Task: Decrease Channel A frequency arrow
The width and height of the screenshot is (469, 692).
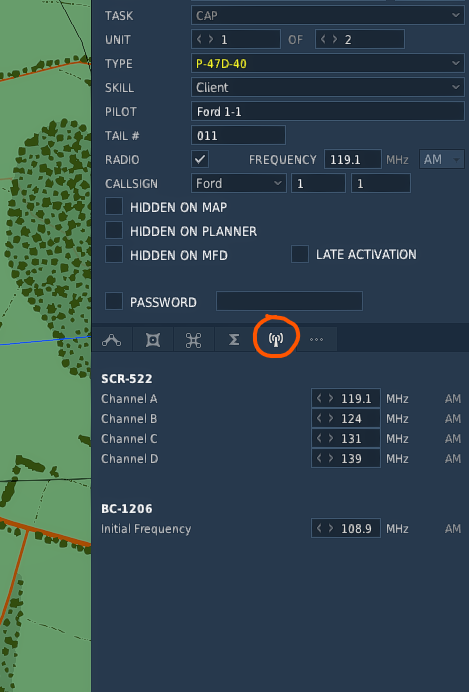Action: pyautogui.click(x=319, y=399)
